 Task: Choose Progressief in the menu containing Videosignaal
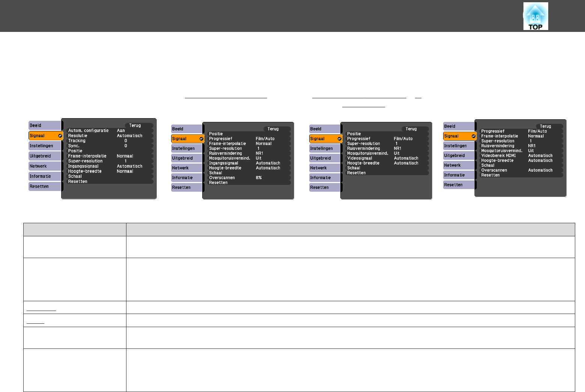pyautogui.click(x=387, y=139)
